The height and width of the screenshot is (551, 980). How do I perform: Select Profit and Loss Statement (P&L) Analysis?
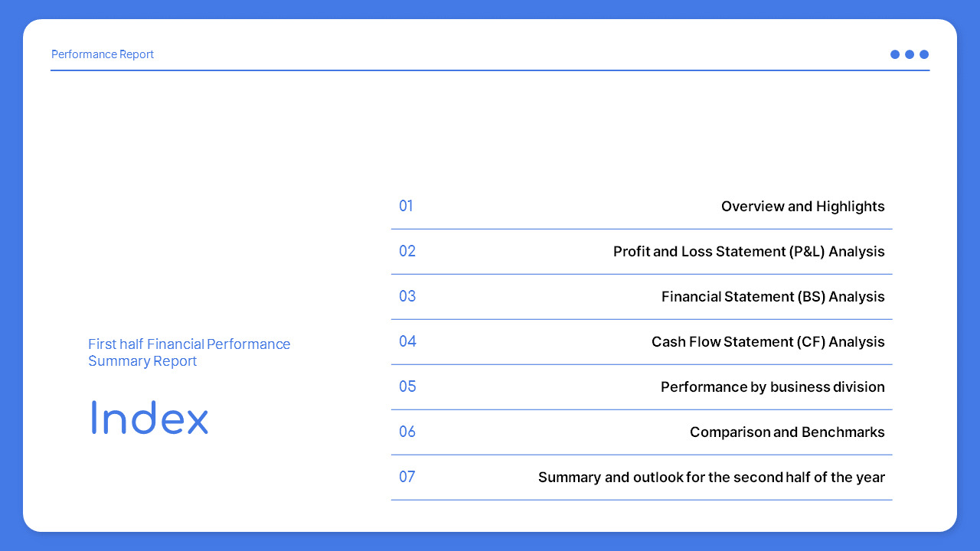pyautogui.click(x=749, y=252)
